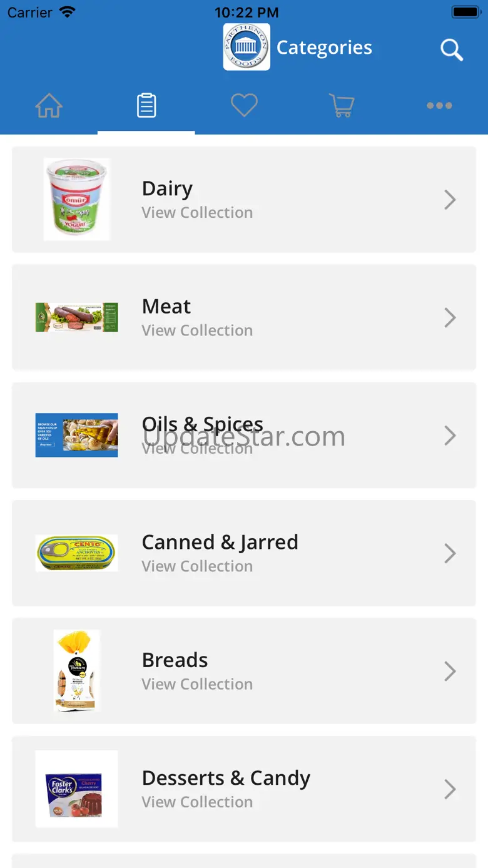Image resolution: width=488 pixels, height=868 pixels.
Task: Select the Cento anchovies can image
Action: [77, 553]
